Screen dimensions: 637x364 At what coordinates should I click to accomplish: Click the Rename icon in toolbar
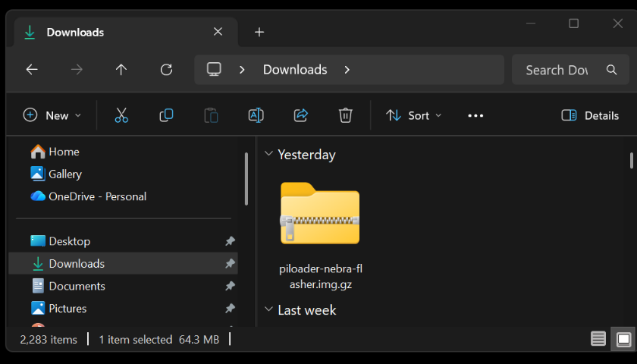click(256, 115)
